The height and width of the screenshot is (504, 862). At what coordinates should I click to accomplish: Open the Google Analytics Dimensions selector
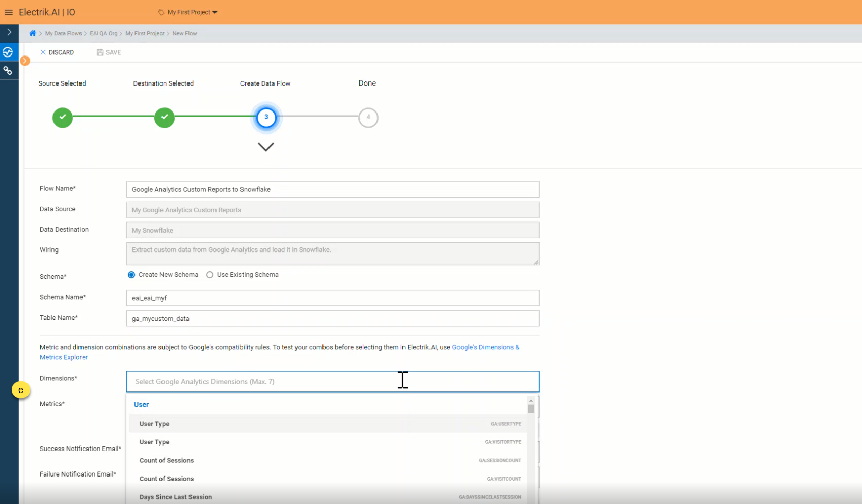coord(332,381)
